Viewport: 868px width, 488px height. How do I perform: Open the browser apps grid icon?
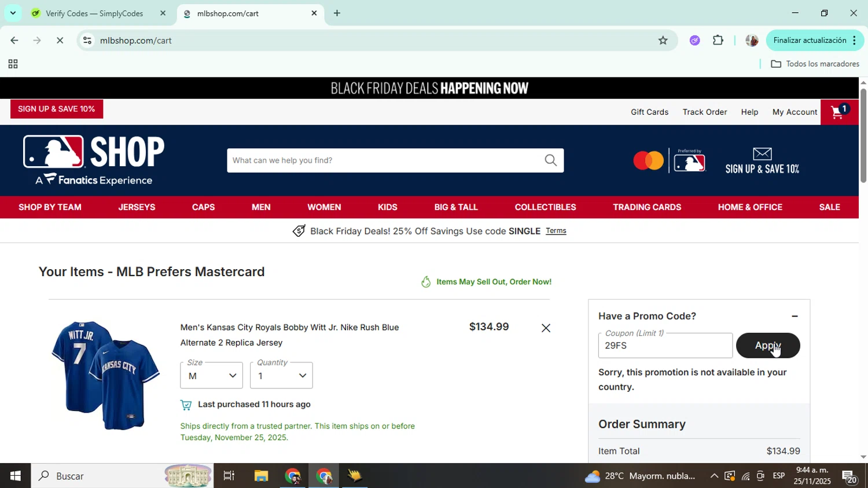pyautogui.click(x=13, y=64)
